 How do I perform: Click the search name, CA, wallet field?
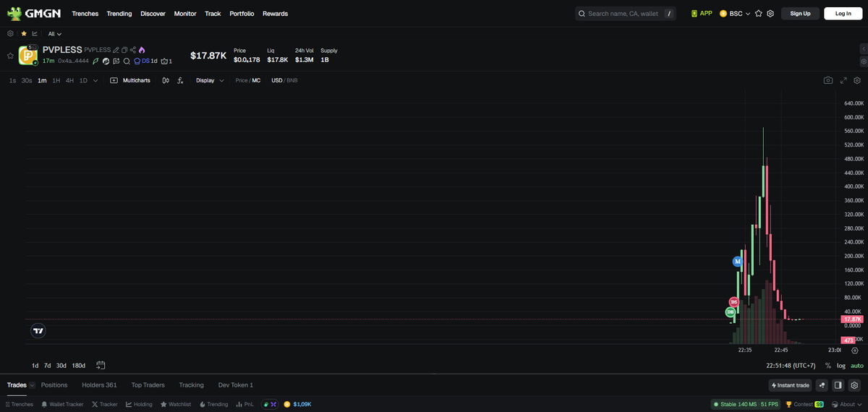coord(622,14)
